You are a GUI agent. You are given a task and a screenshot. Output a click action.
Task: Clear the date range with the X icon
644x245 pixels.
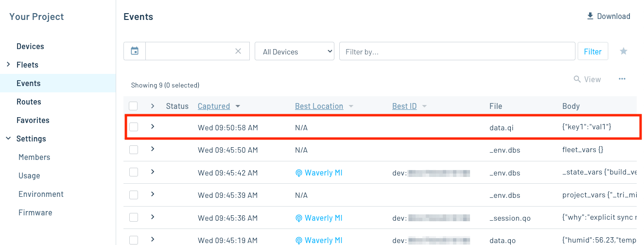tap(238, 51)
